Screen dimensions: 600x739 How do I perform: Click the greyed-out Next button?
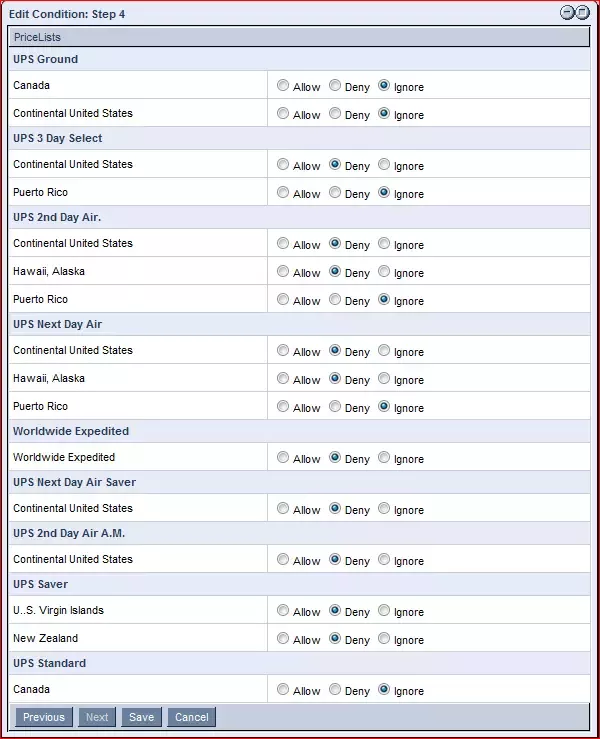click(97, 717)
